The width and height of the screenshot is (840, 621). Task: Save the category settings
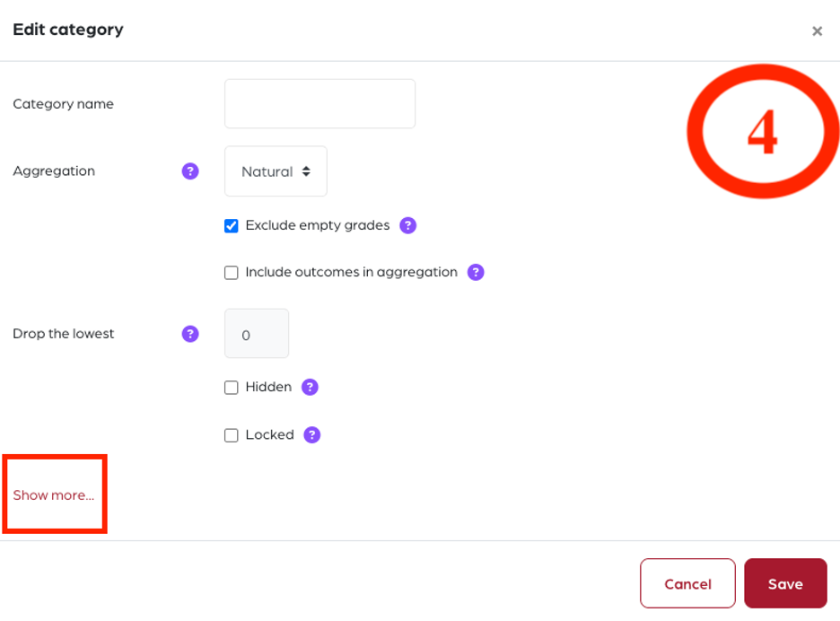pos(785,583)
